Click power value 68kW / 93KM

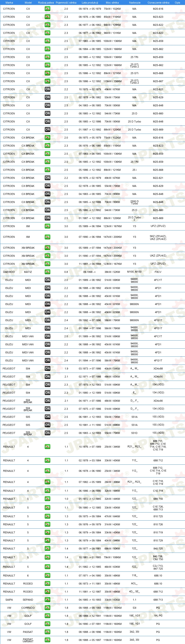point(112,549)
